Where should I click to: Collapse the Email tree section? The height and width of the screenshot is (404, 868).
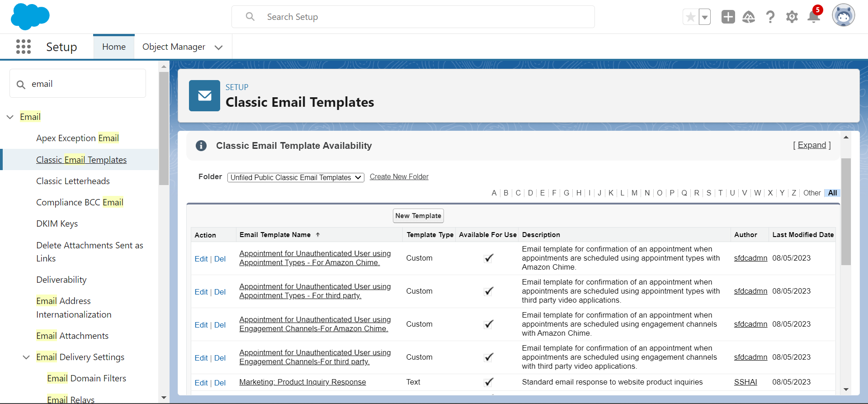(x=10, y=117)
